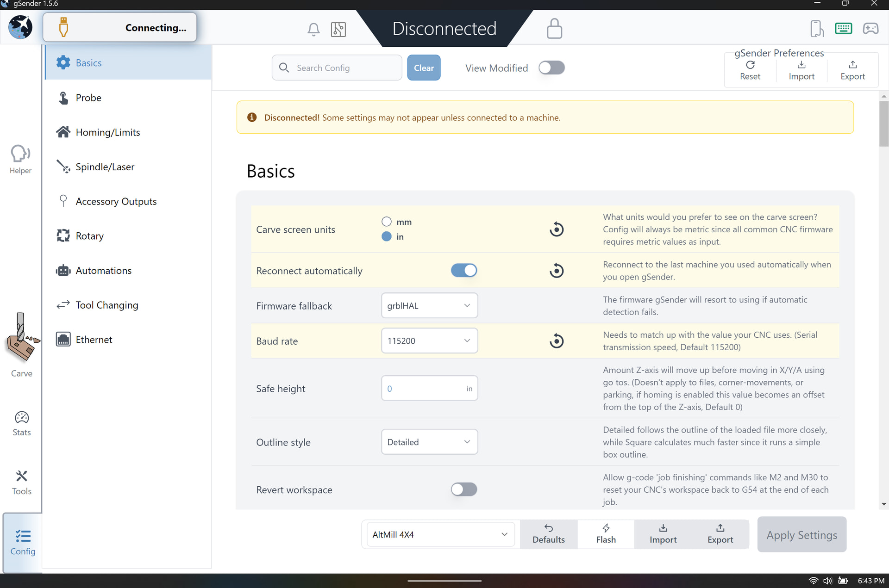The image size is (889, 588).
Task: Reset Carve screen units setting
Action: coord(557,229)
